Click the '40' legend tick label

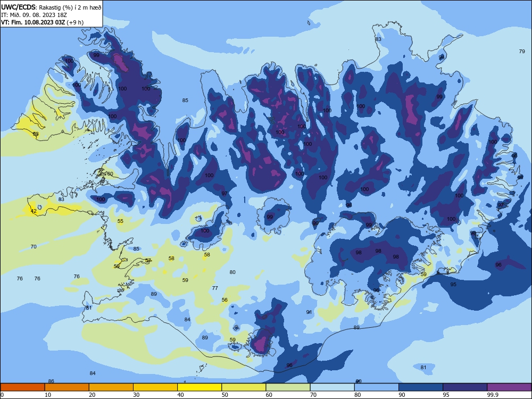[181, 395]
